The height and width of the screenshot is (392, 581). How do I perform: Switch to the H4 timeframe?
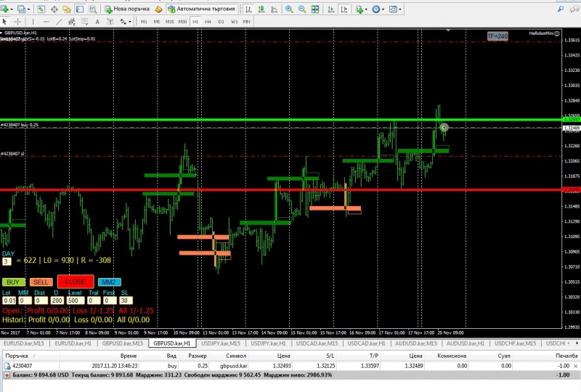[208, 22]
